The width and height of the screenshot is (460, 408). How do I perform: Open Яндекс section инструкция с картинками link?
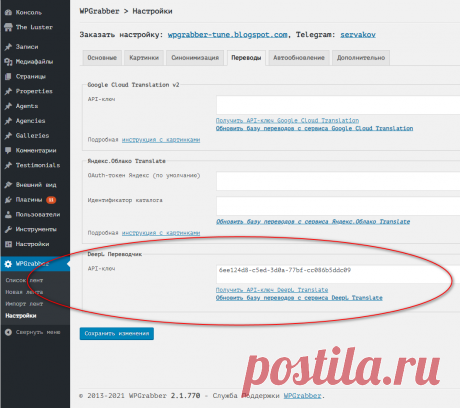tap(161, 233)
